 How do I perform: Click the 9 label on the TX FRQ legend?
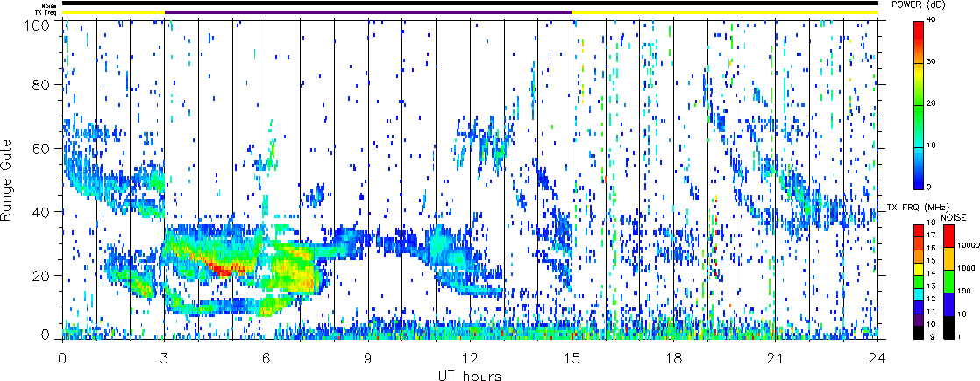931,337
